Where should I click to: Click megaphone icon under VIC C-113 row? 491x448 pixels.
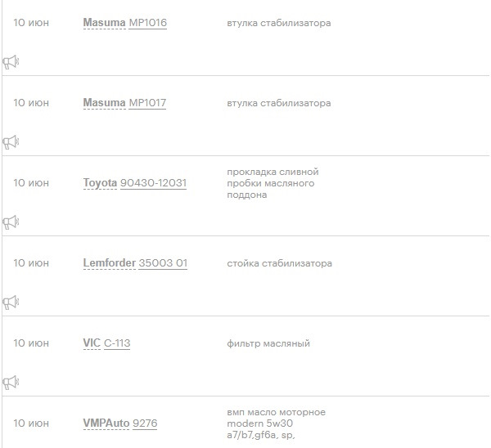point(11,383)
